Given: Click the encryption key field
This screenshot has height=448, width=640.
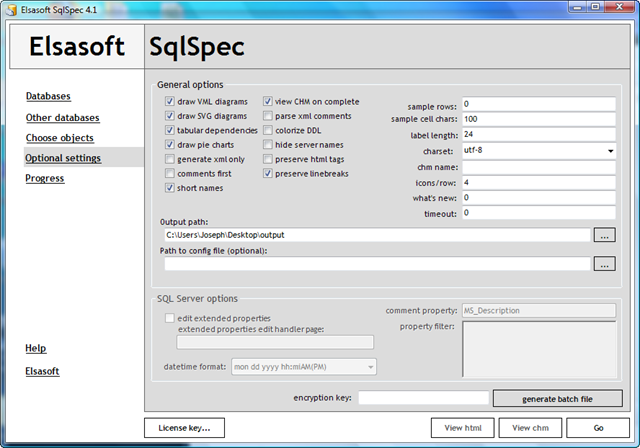Looking at the screenshot, I should (424, 398).
